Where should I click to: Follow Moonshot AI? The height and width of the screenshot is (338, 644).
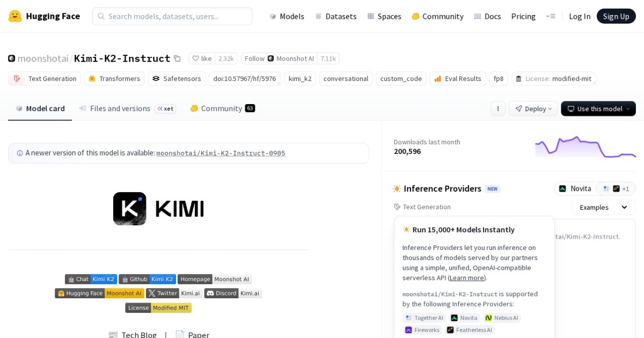click(x=253, y=58)
